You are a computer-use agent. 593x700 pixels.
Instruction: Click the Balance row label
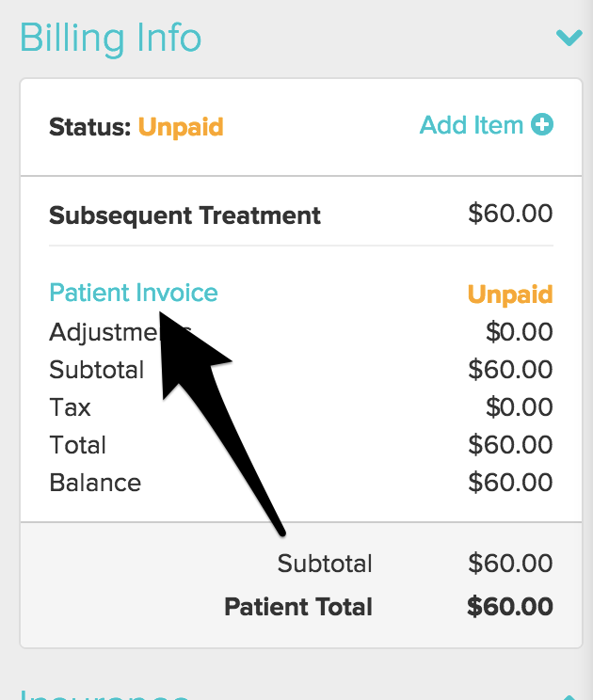tap(95, 483)
